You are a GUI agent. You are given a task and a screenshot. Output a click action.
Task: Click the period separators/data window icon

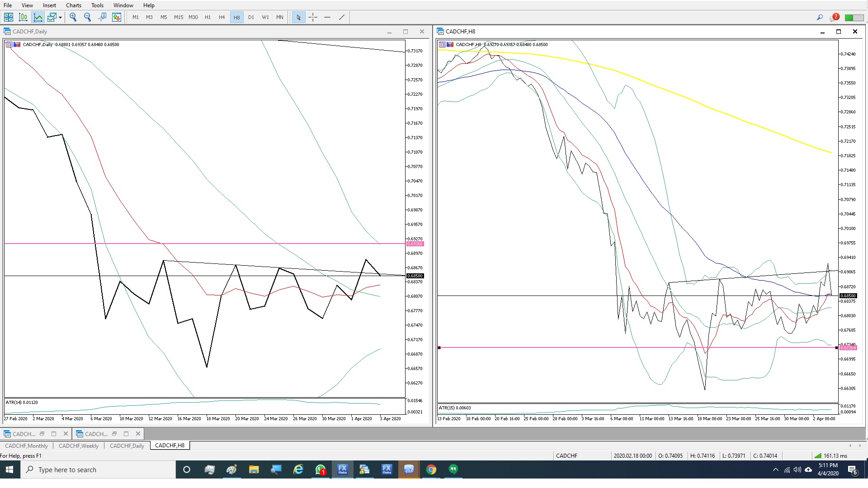point(102,17)
